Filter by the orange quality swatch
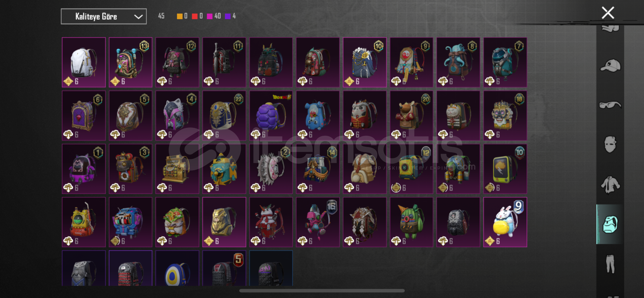 pyautogui.click(x=179, y=16)
